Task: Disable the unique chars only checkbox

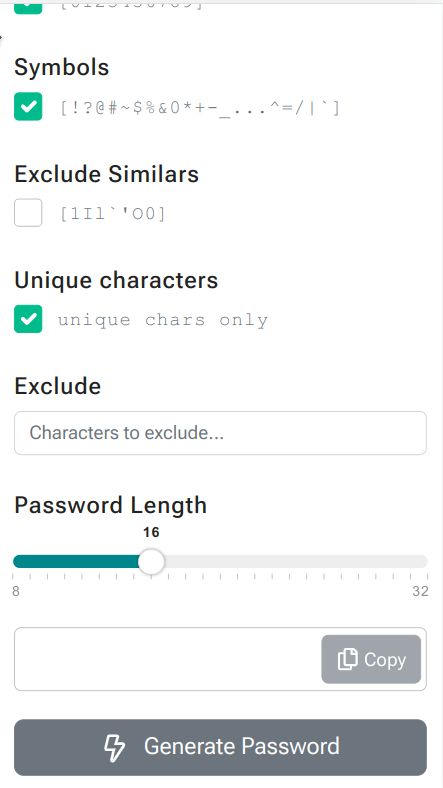Action: [28, 319]
